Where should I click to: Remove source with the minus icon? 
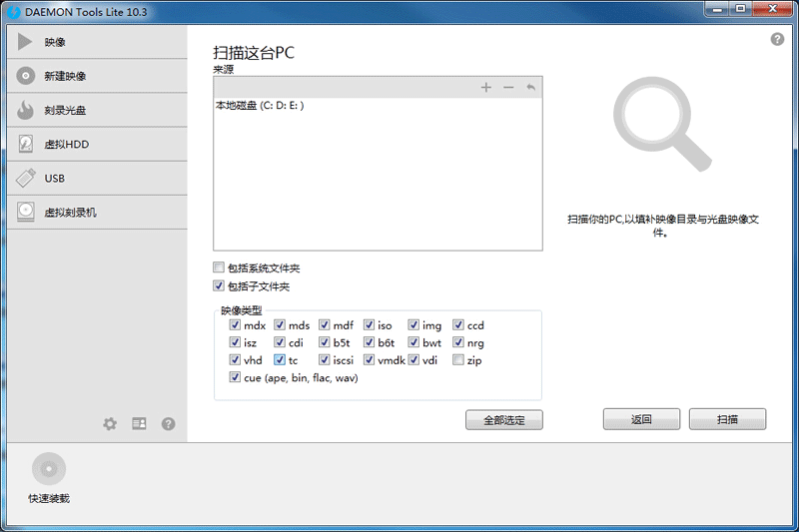tap(508, 88)
